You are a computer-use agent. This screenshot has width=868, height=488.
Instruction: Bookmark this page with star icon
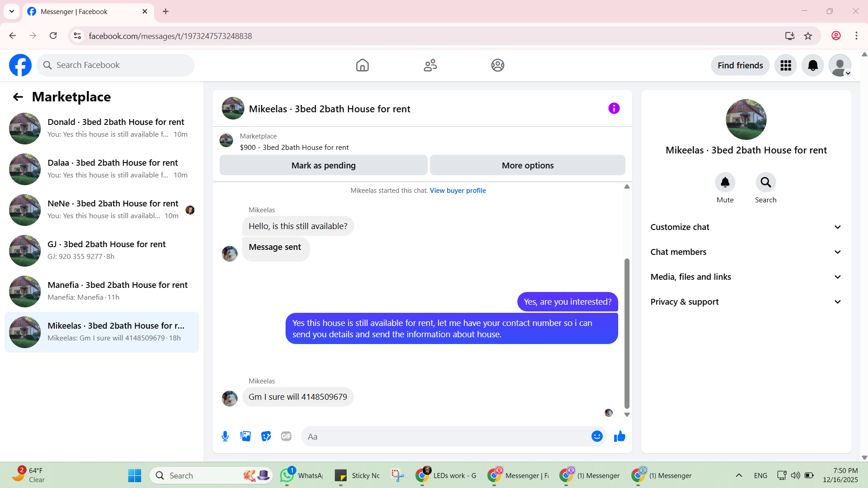click(x=808, y=36)
